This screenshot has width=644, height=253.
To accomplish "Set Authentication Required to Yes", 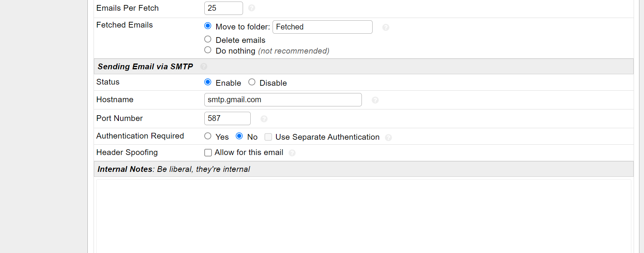I will pos(208,136).
